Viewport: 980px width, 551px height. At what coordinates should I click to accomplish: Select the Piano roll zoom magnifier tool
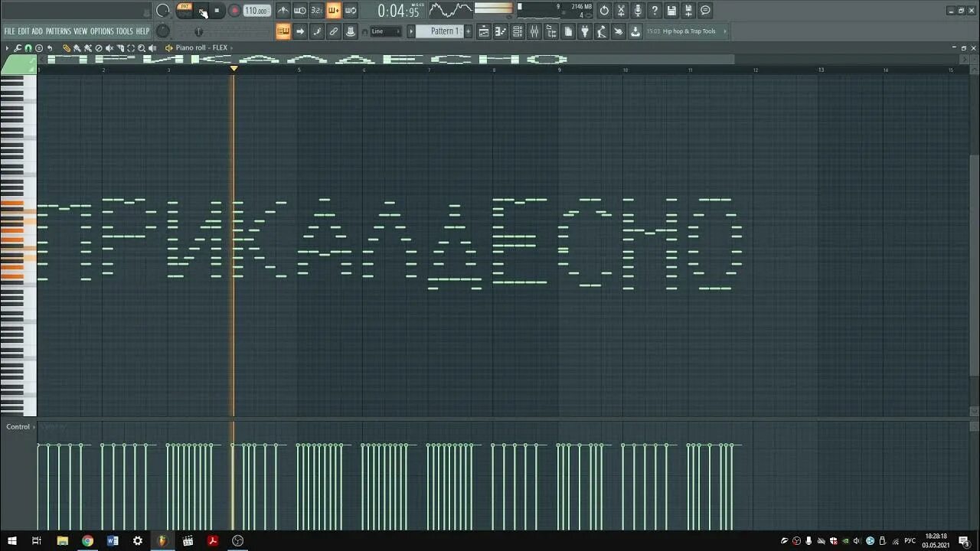[142, 48]
